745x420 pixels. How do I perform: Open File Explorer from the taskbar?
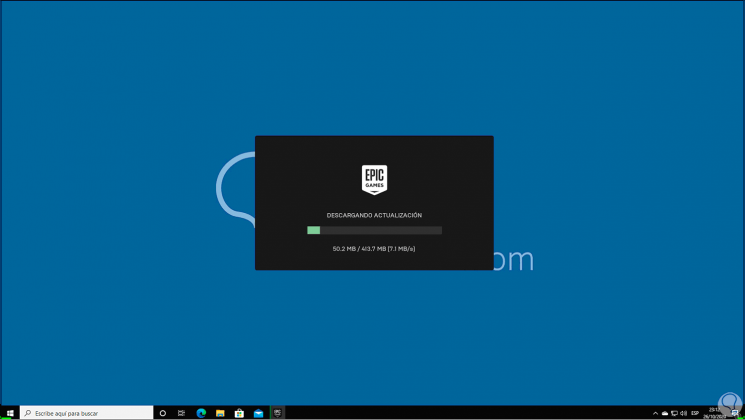point(220,413)
